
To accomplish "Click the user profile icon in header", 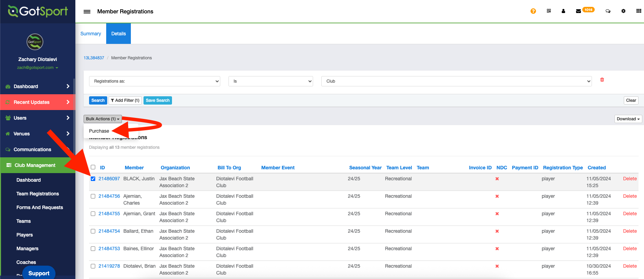I will (x=563, y=11).
